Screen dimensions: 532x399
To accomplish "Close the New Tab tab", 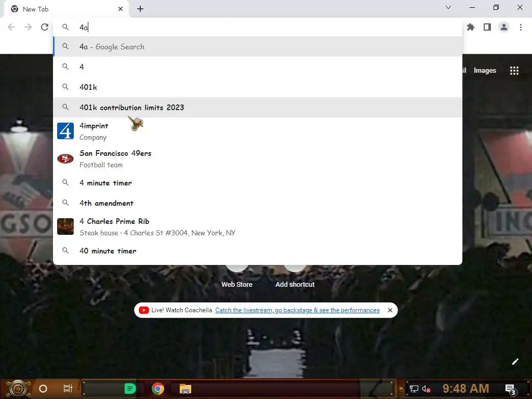I will [x=121, y=9].
